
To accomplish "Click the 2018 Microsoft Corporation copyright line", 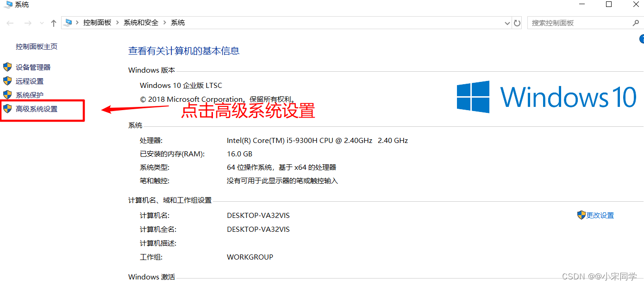I will [218, 99].
